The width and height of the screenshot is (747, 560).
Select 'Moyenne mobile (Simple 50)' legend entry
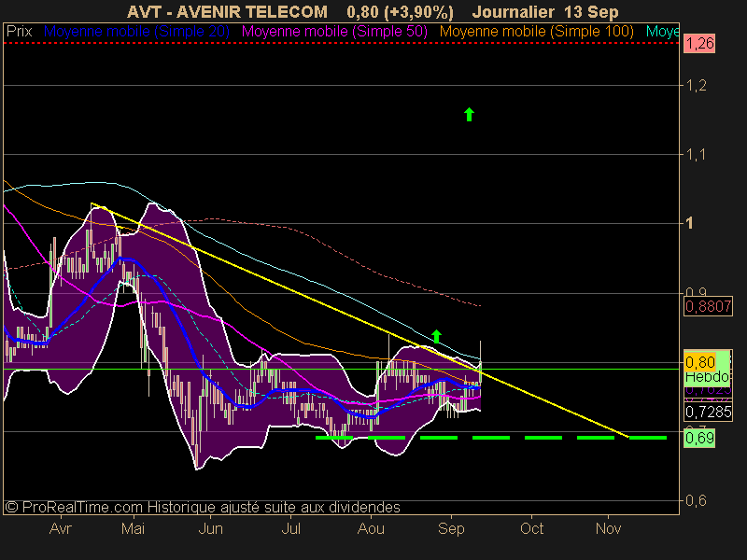pos(334,32)
